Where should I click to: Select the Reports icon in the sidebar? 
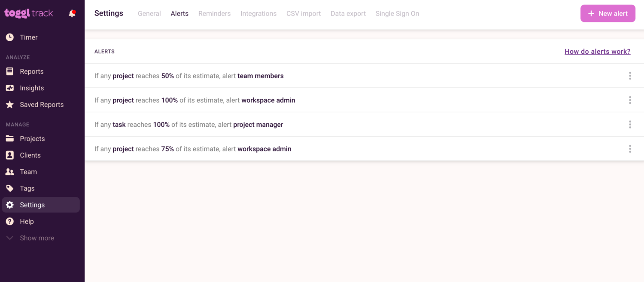pyautogui.click(x=9, y=71)
